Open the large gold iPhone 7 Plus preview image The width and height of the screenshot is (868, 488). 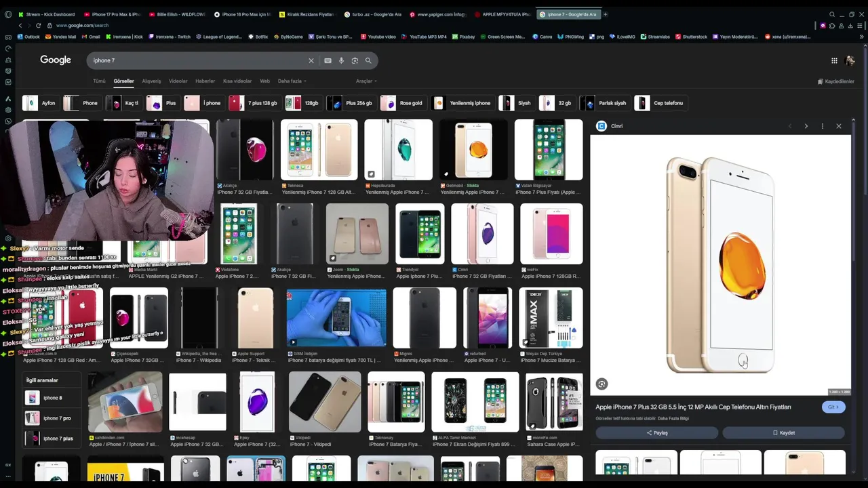click(720, 265)
